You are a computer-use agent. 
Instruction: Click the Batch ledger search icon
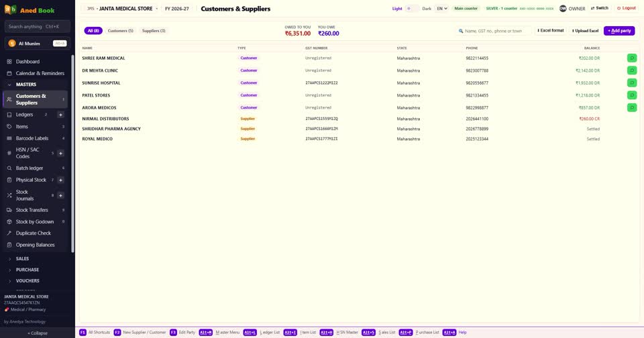(x=9, y=168)
